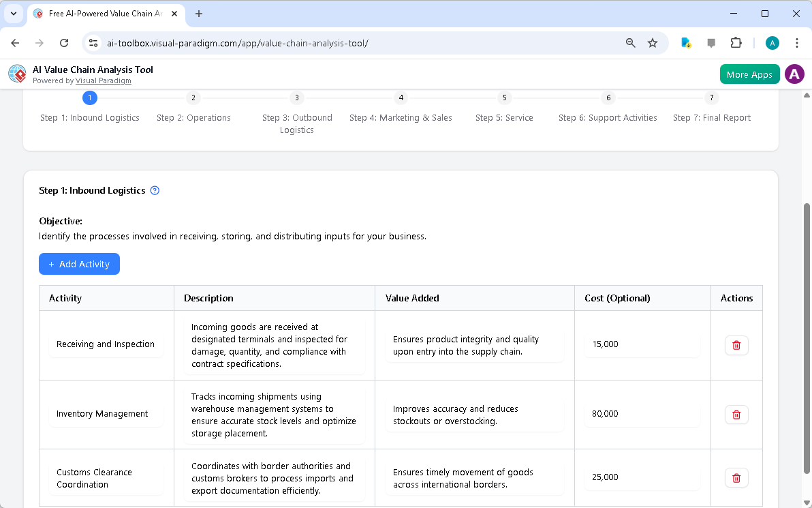The width and height of the screenshot is (812, 508).
Task: Click the AI Value Chain Analysis Tool logo
Action: pos(16,74)
